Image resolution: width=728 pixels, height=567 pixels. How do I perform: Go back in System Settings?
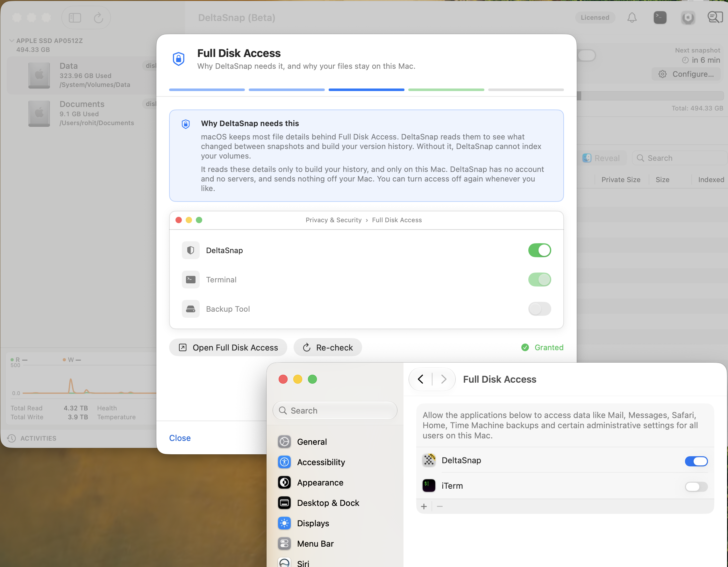coord(420,379)
